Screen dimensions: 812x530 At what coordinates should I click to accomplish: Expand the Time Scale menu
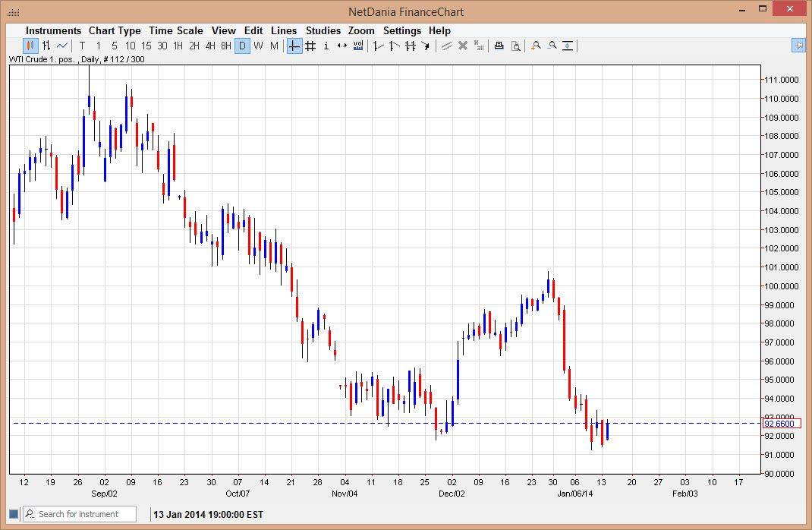tap(175, 30)
